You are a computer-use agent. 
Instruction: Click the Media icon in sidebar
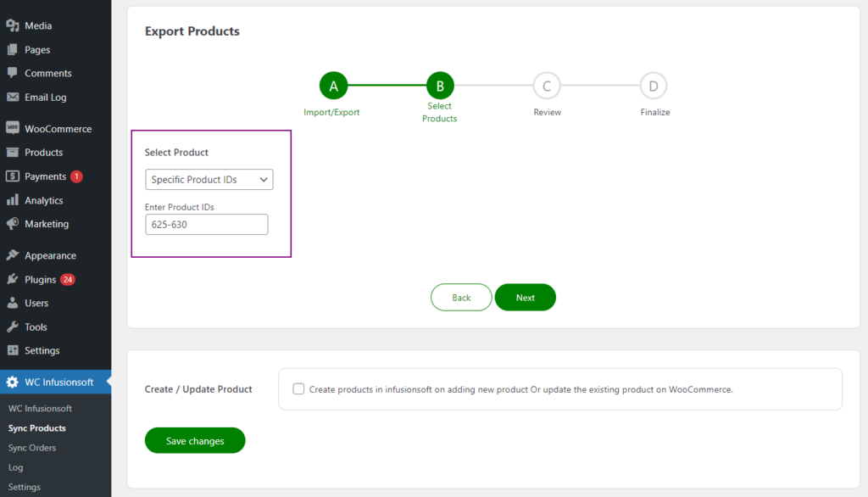pos(12,25)
